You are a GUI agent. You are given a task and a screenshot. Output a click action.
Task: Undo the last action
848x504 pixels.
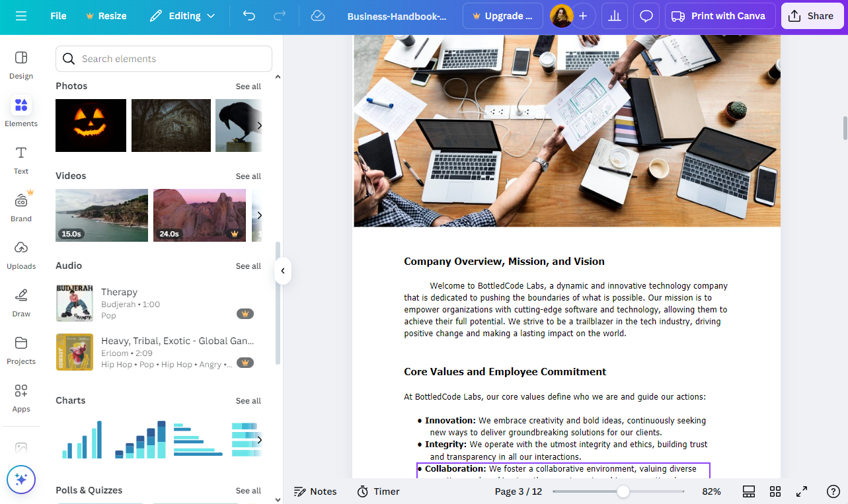(x=249, y=16)
